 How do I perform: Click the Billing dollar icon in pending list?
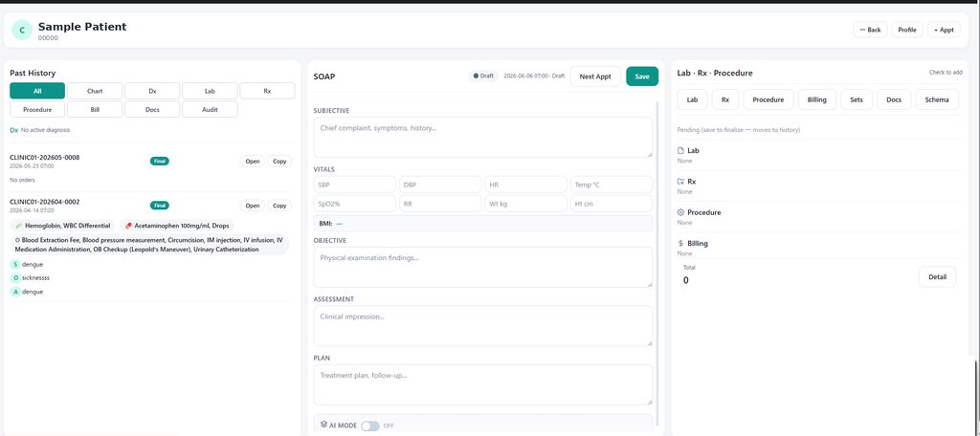click(680, 243)
